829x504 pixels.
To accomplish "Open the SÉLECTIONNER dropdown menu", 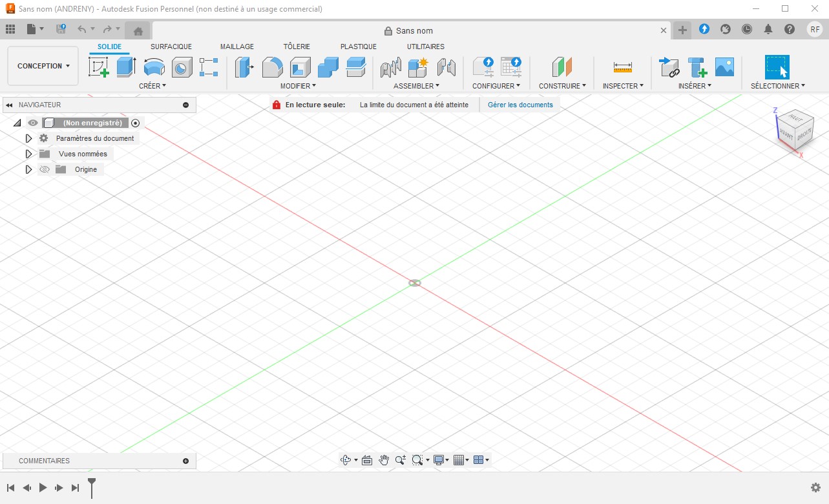I will point(778,86).
